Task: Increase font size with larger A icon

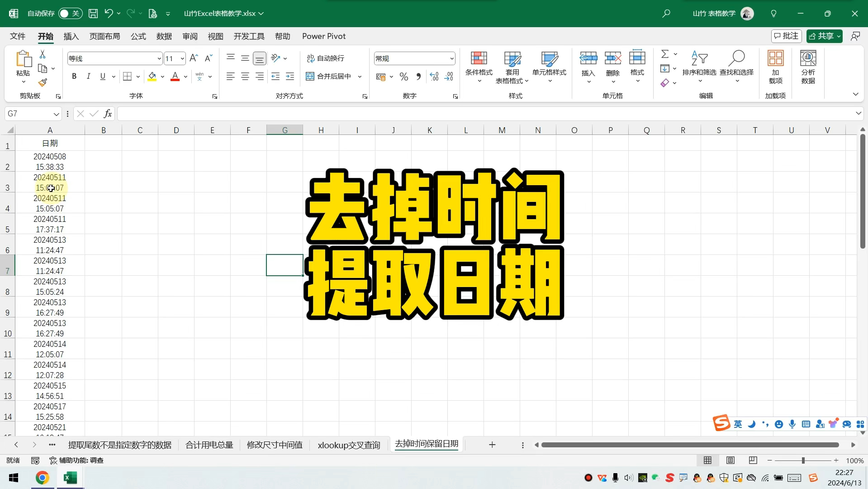Action: 194,58
